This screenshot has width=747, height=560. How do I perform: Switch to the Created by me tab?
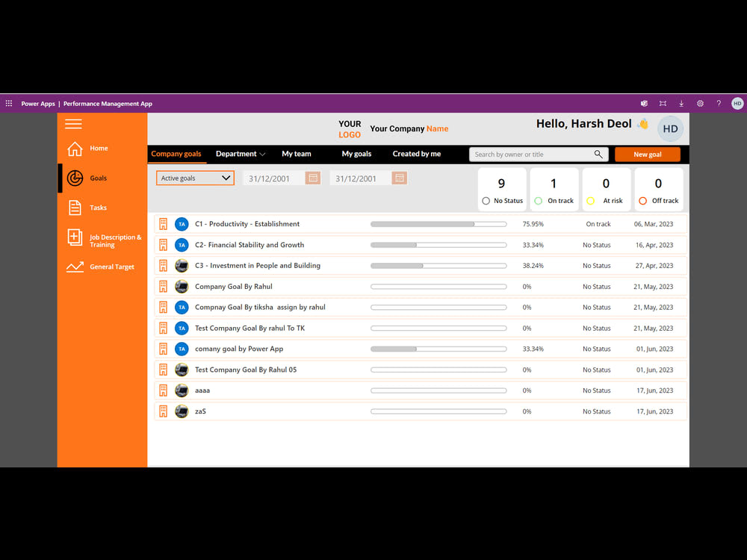[x=416, y=154]
